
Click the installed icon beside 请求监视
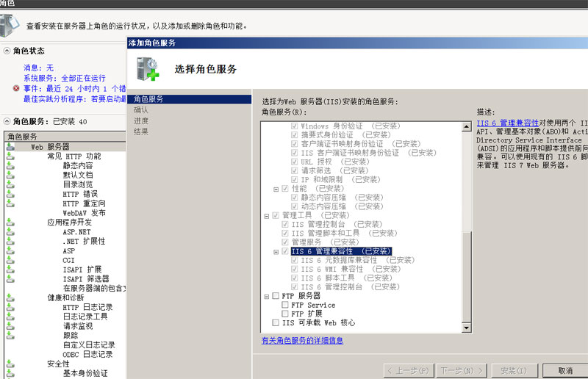[10, 326]
